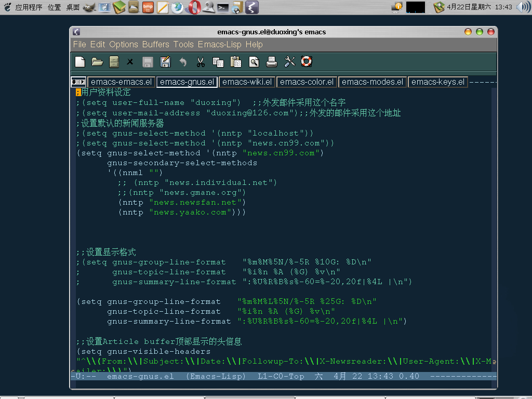Open the Edit menu
Viewport: 532px width, 399px height.
click(98, 45)
